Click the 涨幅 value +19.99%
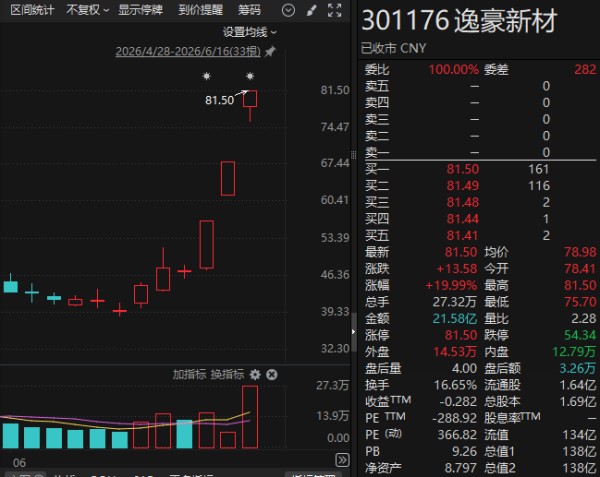 (x=451, y=285)
